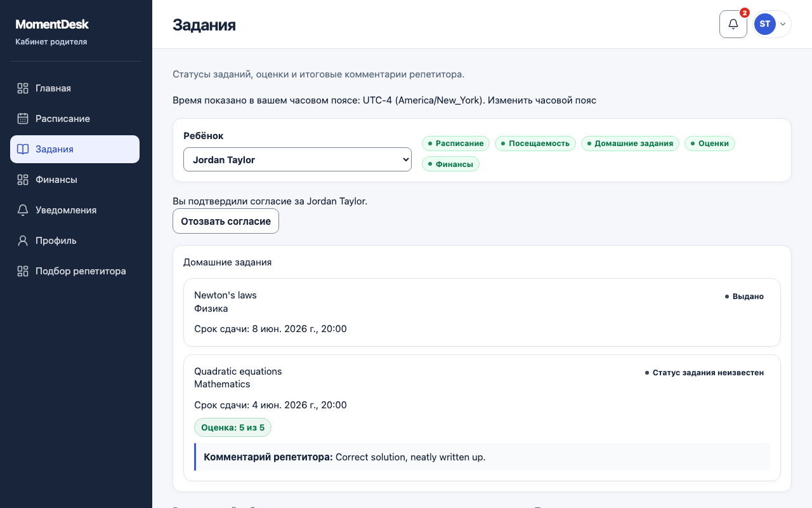Click the Подбор репетитора icon

point(23,271)
